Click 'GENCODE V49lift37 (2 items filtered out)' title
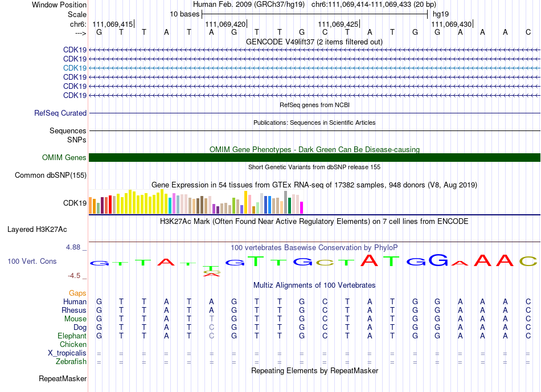 (314, 42)
